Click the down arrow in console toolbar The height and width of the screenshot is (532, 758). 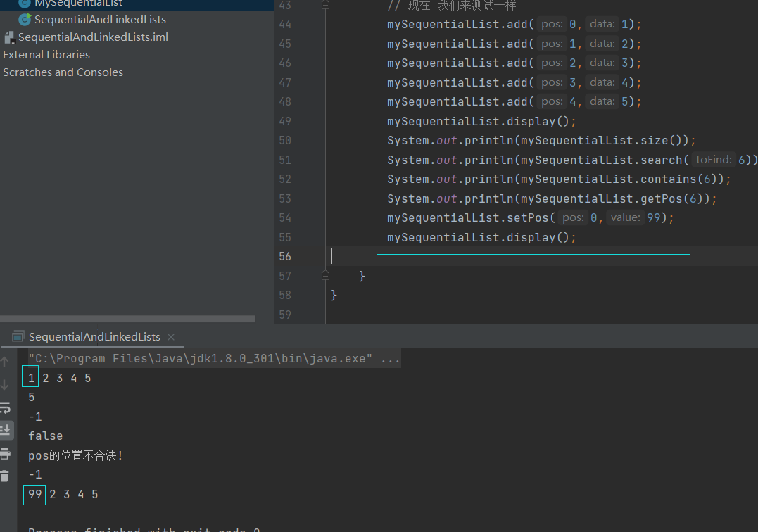click(5, 383)
